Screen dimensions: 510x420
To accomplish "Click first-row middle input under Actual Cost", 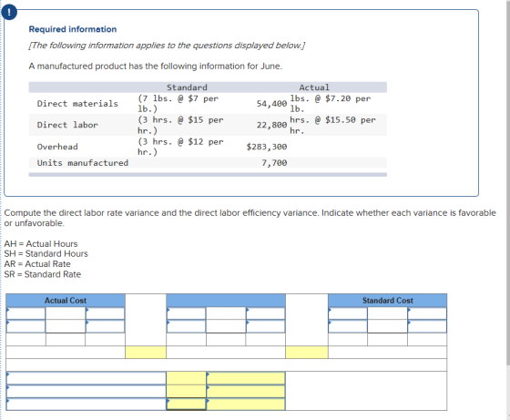I will tap(66, 313).
